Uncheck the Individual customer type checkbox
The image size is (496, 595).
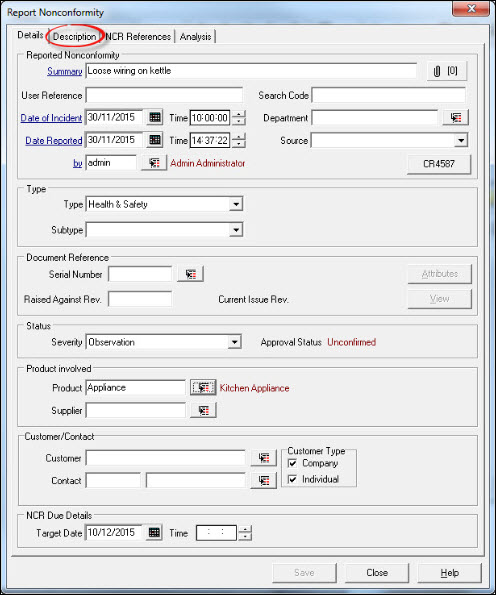(293, 479)
